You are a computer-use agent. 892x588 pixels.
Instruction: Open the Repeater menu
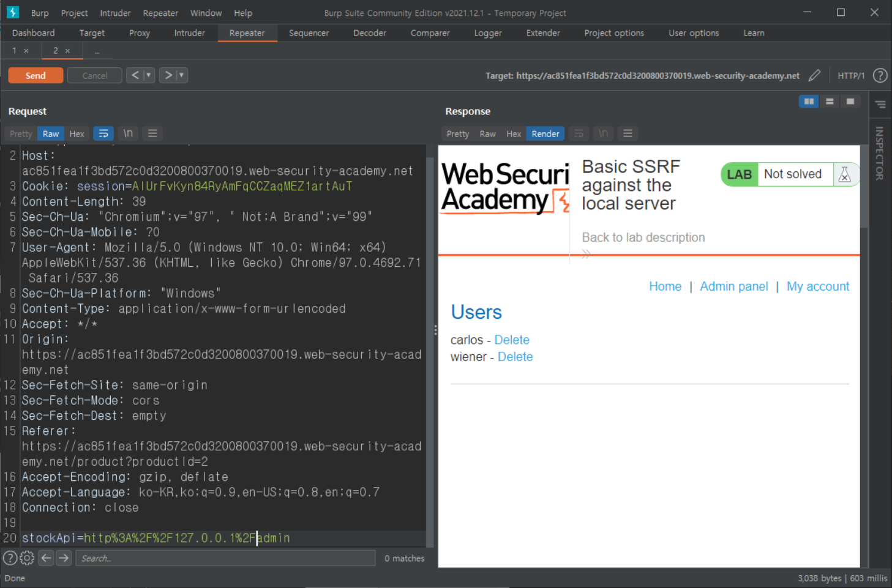point(160,13)
